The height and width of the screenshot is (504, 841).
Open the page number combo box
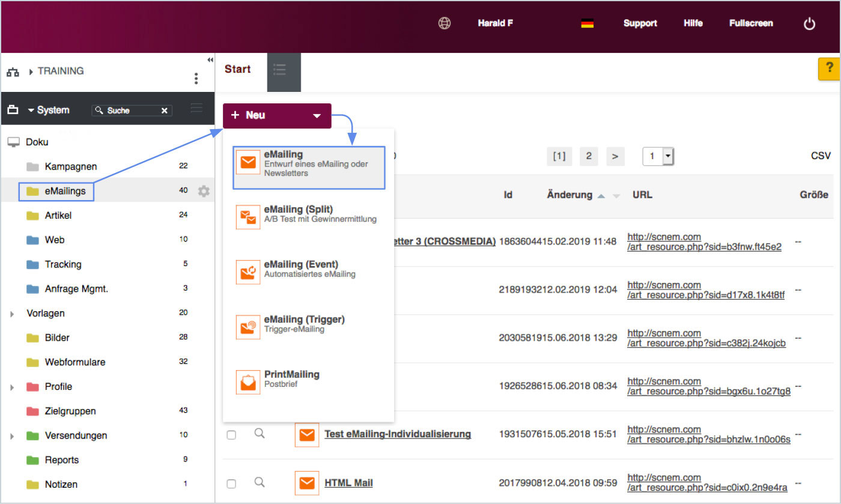658,157
